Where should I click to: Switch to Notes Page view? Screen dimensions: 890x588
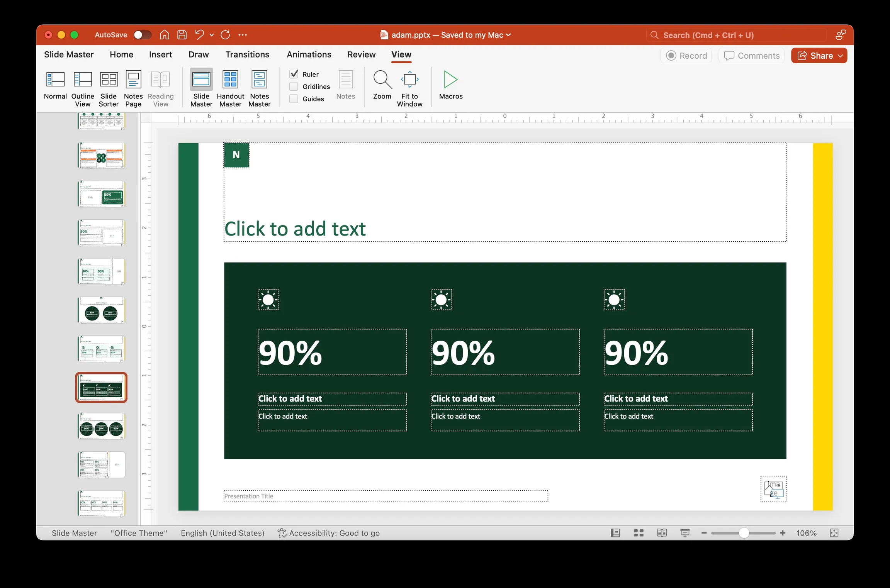click(x=133, y=89)
